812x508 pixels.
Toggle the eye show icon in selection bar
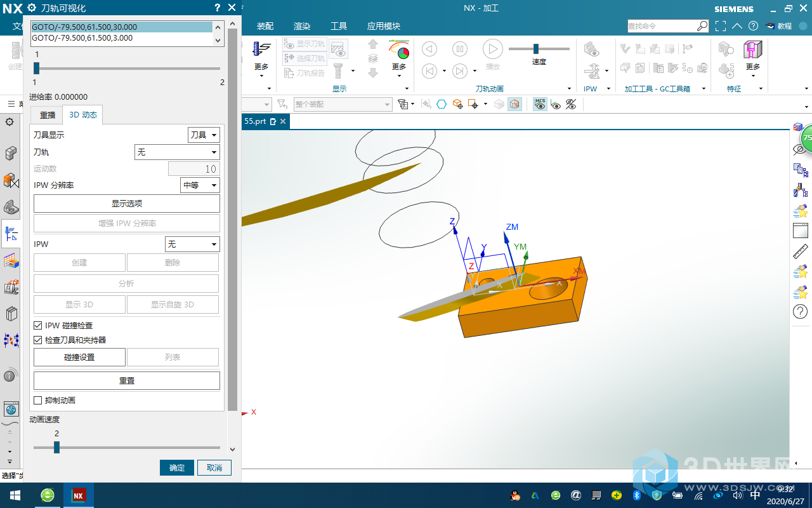point(556,104)
